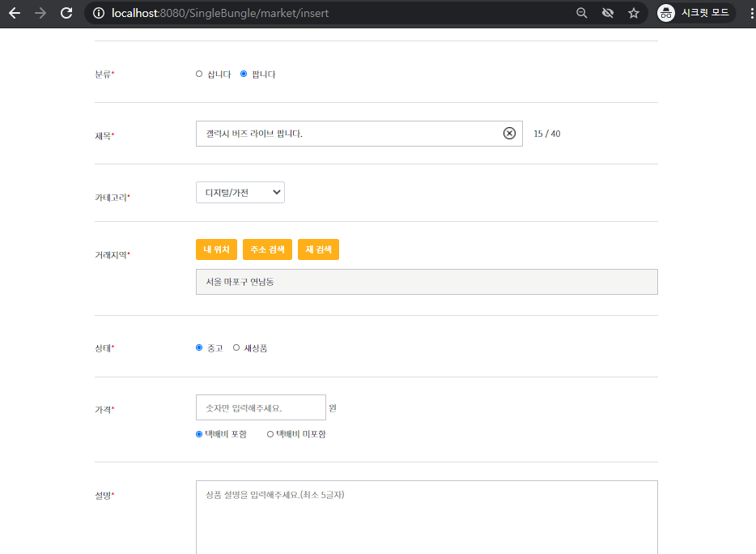Choose 새상품 as the item condition
Screen dimensions: 756x554
point(236,347)
